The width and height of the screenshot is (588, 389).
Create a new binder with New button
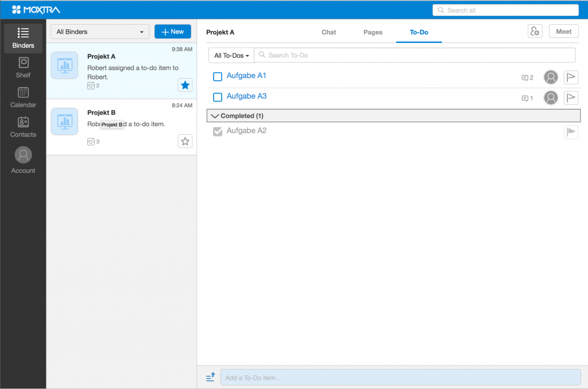pyautogui.click(x=173, y=32)
